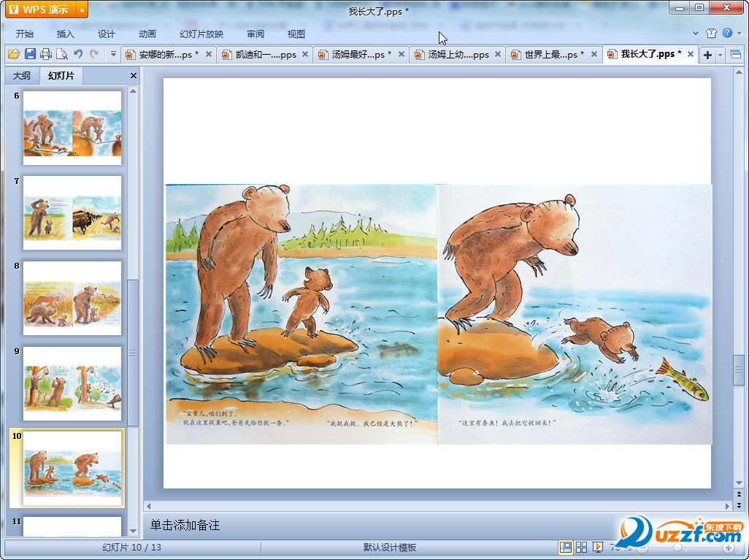Close the 汤姆最好...ps document tab
The height and width of the screenshot is (560, 749).
(x=402, y=55)
